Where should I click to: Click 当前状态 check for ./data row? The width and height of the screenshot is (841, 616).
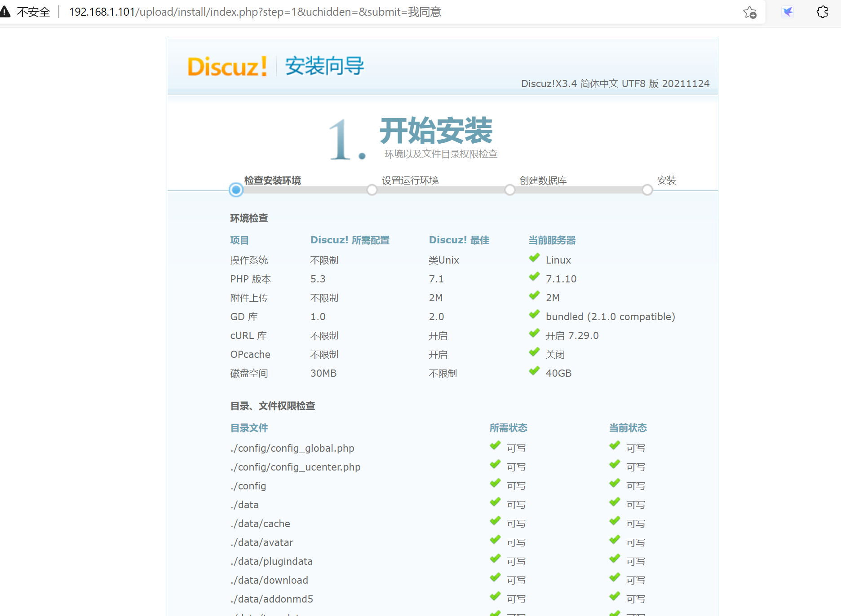pyautogui.click(x=615, y=502)
